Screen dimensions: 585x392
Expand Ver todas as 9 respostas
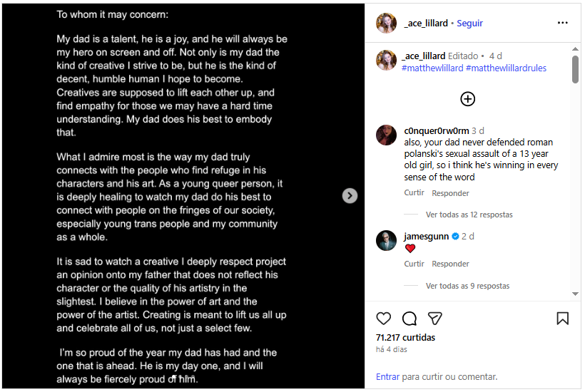[467, 286]
